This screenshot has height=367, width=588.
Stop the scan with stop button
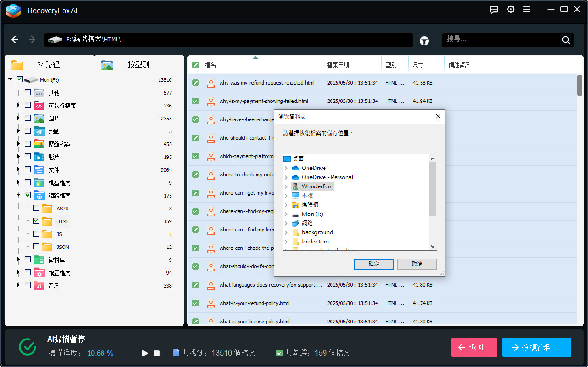click(157, 353)
